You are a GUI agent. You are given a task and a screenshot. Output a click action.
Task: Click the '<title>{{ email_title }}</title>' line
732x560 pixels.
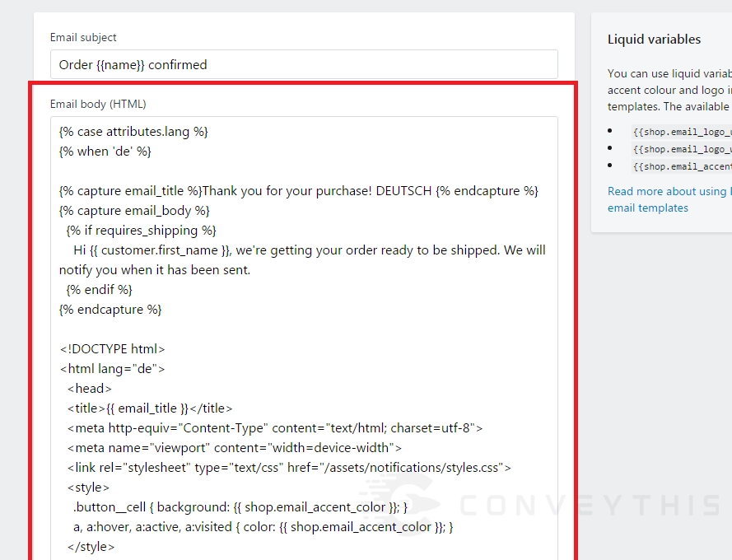coord(150,408)
